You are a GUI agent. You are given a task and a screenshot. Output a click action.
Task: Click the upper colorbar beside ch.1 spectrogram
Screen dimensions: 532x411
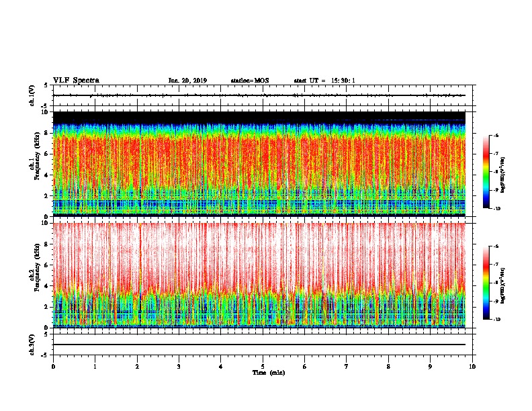[x=486, y=172]
